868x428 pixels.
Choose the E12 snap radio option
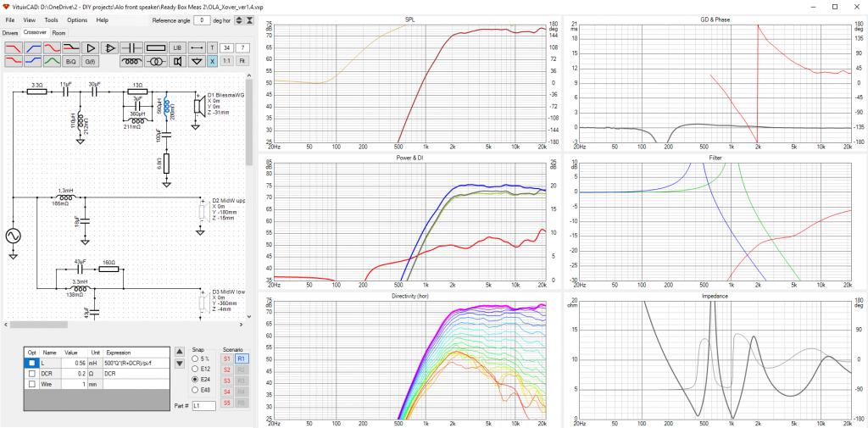click(x=195, y=369)
